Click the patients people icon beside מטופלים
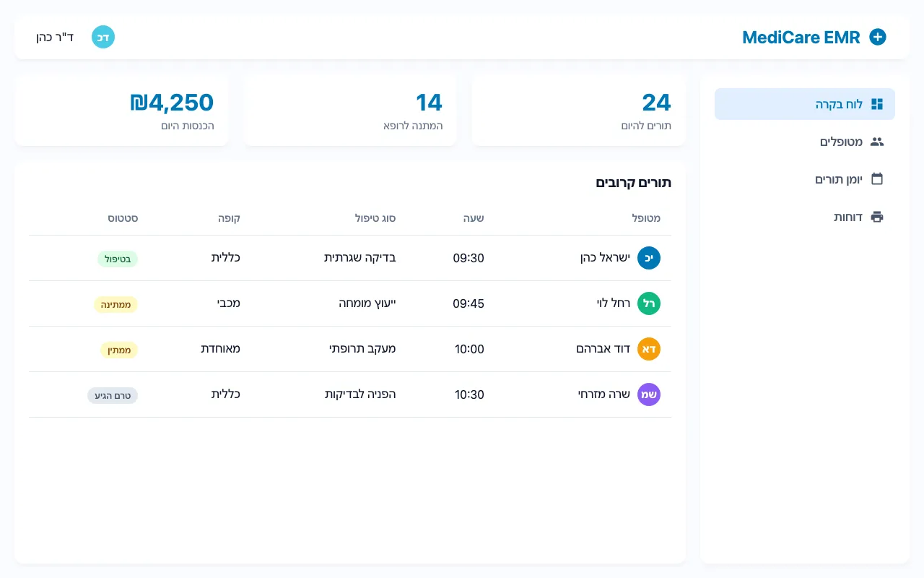The width and height of the screenshot is (924, 578). click(877, 142)
